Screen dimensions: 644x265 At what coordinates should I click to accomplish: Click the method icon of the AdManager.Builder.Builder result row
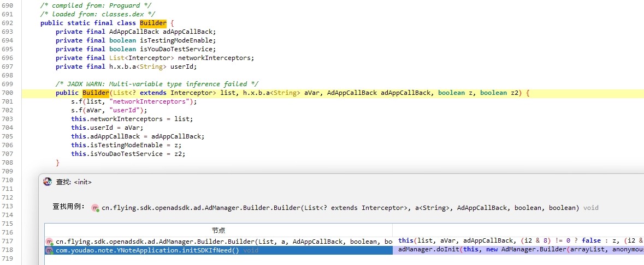click(x=49, y=242)
